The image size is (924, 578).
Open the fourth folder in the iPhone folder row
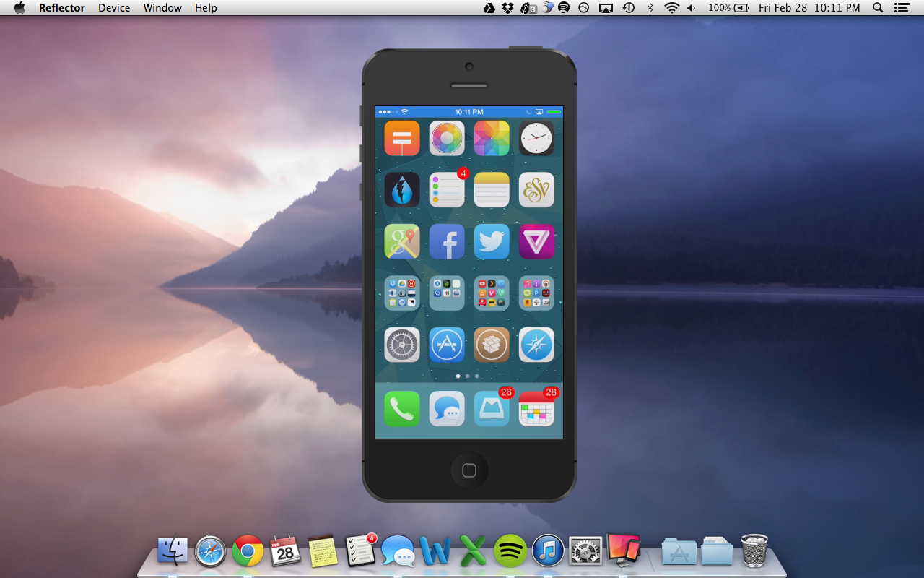pos(536,293)
